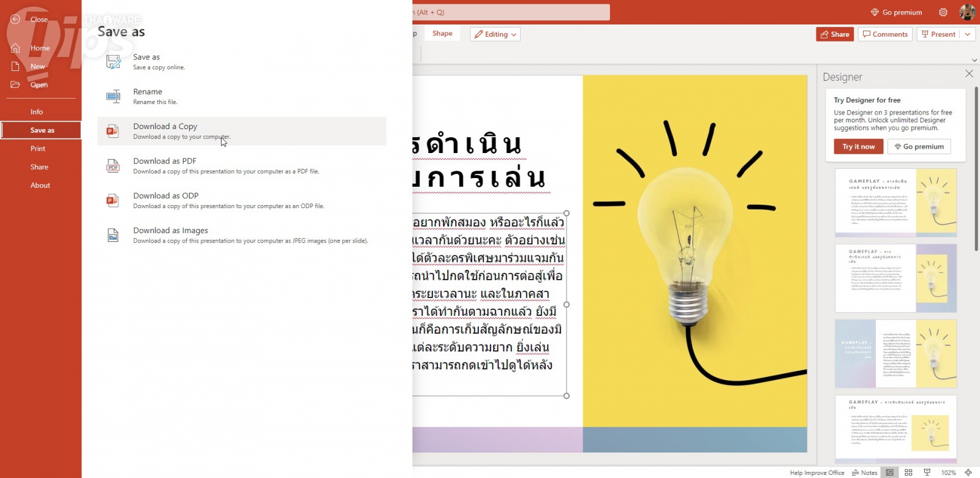Screen dimensions: 980x478
Task: Select the third Designer layout with blue panel
Action: (895, 354)
